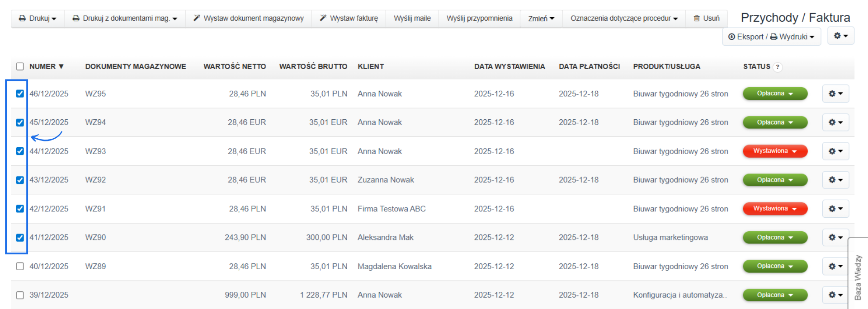Viewport: 868px width, 309px height.
Task: Expand the Zmień dropdown menu
Action: coord(541,19)
